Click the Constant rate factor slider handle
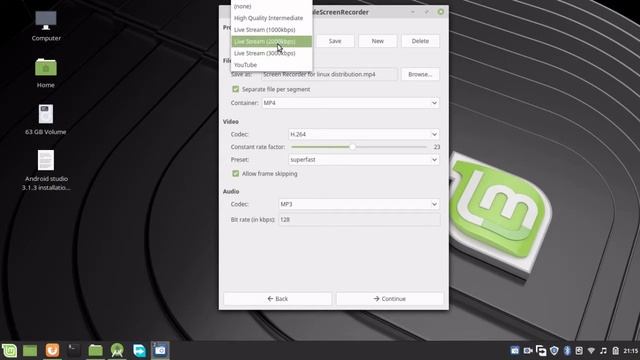Image resolution: width=640 pixels, height=360 pixels. (x=352, y=147)
